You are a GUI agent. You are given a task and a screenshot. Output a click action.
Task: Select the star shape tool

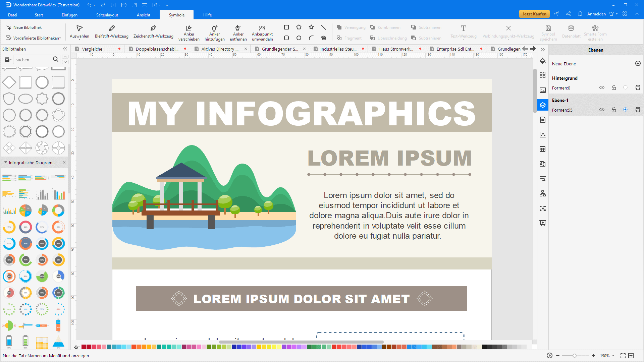click(311, 27)
